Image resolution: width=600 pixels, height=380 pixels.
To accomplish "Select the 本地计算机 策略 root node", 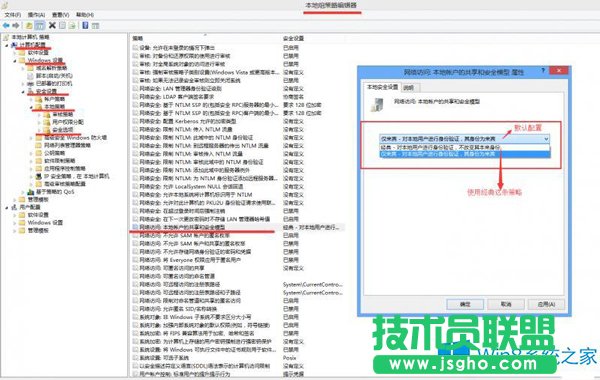I will 30,37.
